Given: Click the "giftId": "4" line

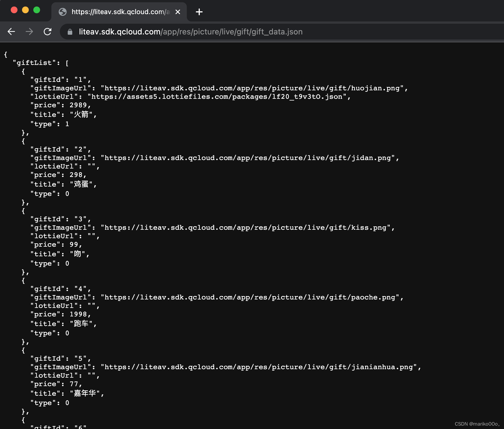Looking at the screenshot, I should click(x=61, y=289).
